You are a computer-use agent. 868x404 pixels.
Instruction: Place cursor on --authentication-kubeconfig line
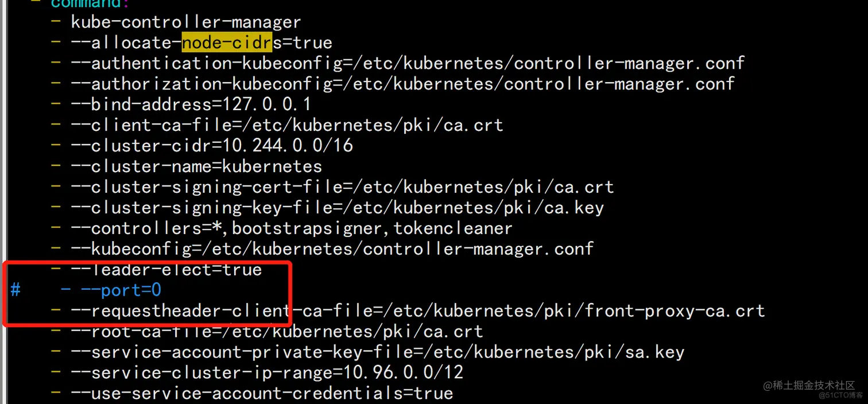[408, 63]
